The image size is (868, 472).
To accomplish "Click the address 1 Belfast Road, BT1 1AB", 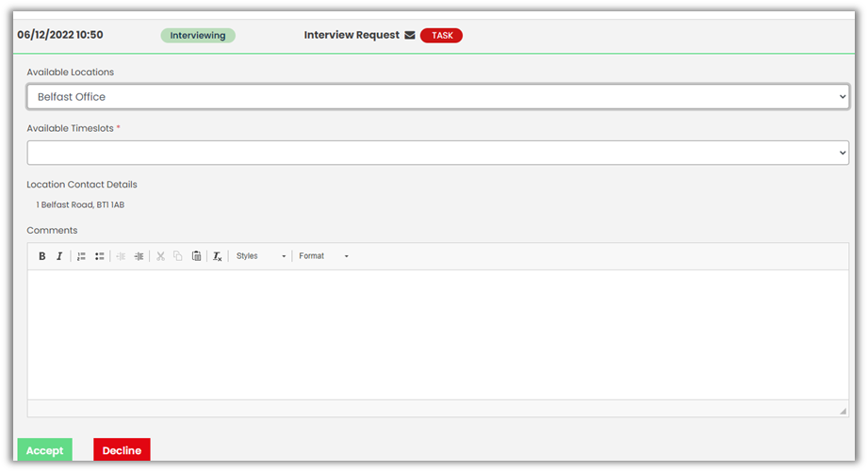I will click(80, 204).
